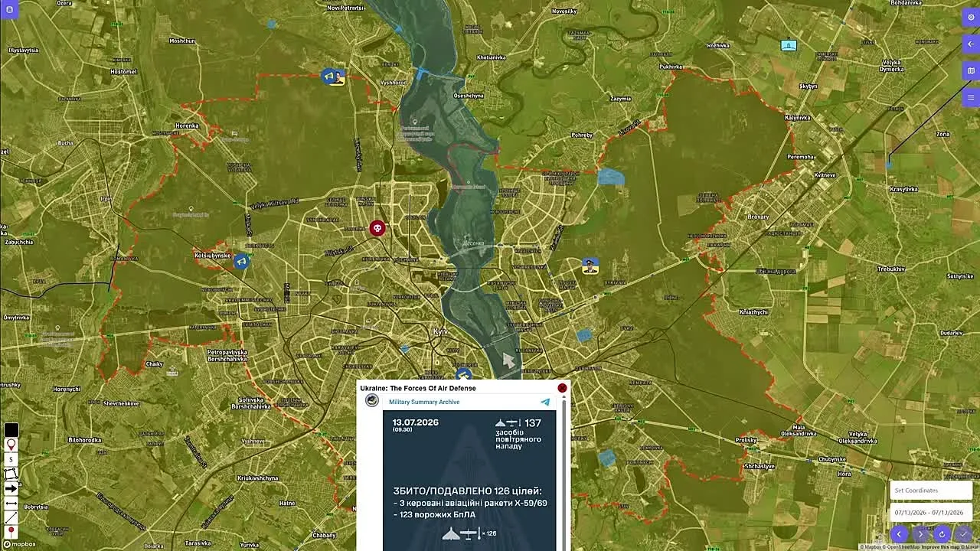Go to previous date with left chevron

point(900,534)
